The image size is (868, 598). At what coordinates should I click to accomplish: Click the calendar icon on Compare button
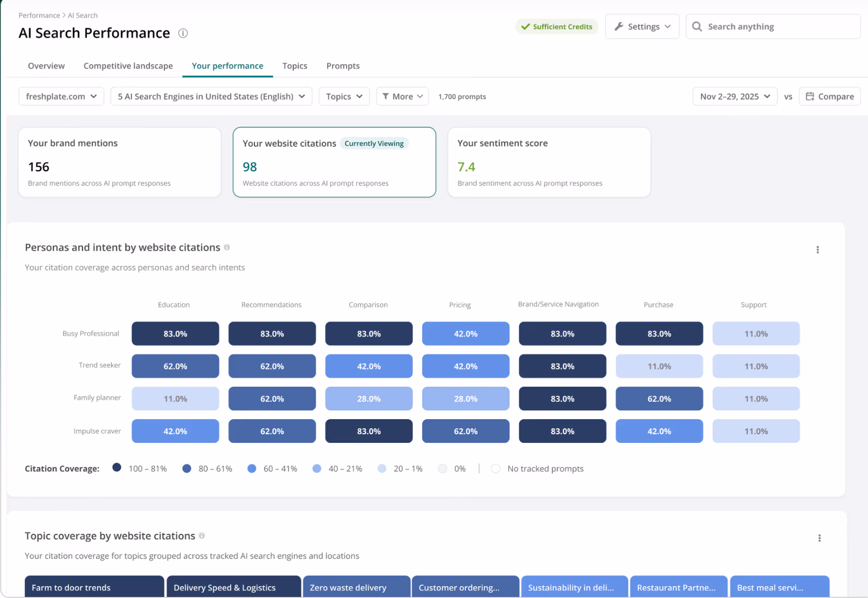coord(810,97)
